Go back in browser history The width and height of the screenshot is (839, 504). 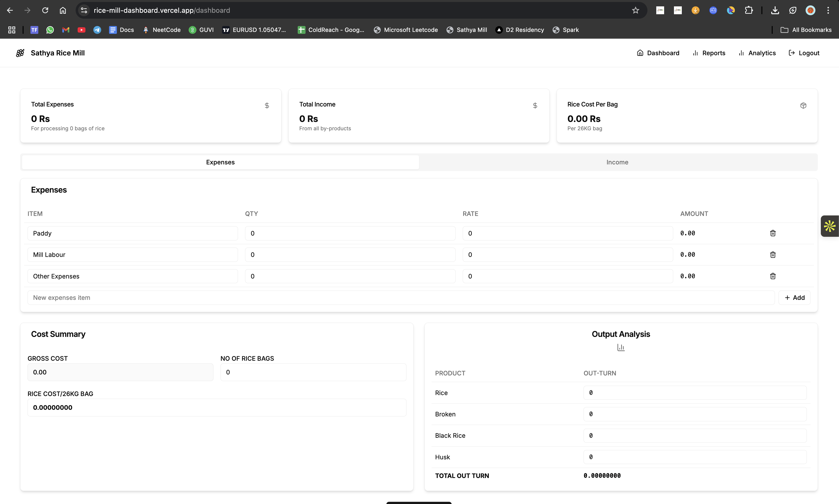point(10,11)
